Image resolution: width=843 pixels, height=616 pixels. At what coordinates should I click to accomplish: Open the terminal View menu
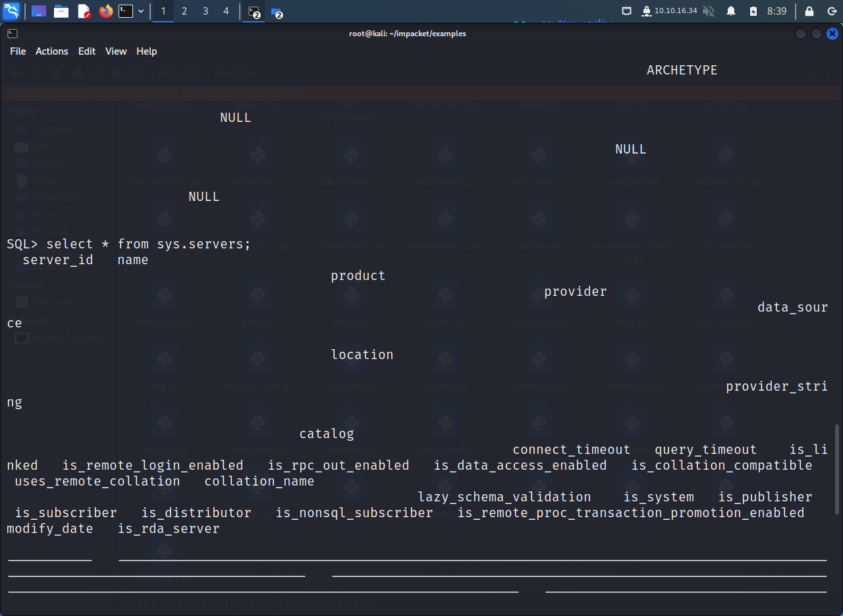[x=116, y=51]
